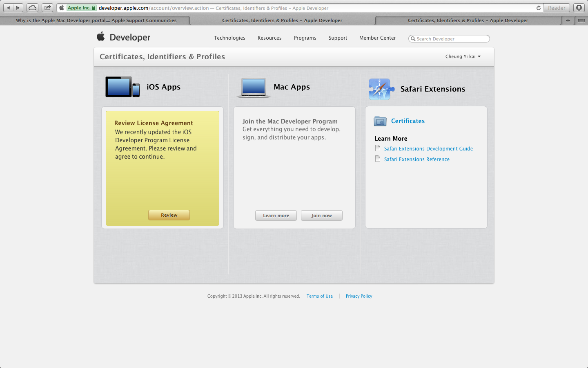The width and height of the screenshot is (588, 368).
Task: Click the Mac Apps laptop icon
Action: [254, 88]
